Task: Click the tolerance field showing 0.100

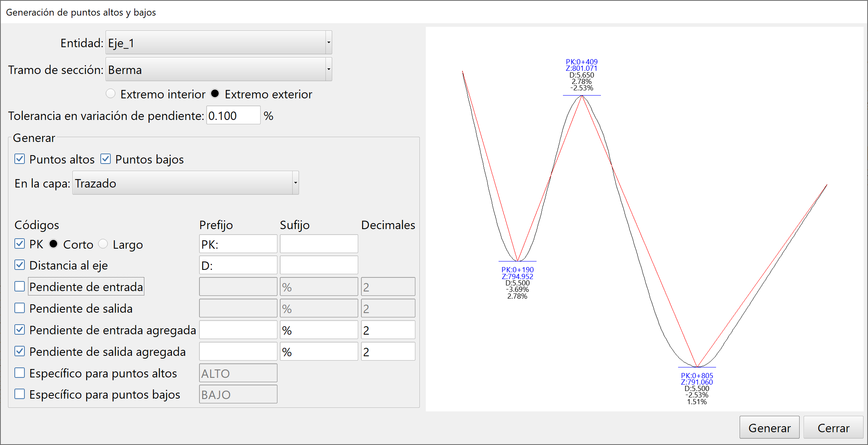Action: [233, 116]
